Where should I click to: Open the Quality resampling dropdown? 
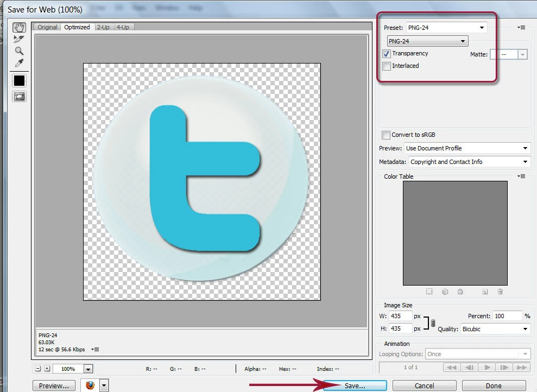pos(496,329)
